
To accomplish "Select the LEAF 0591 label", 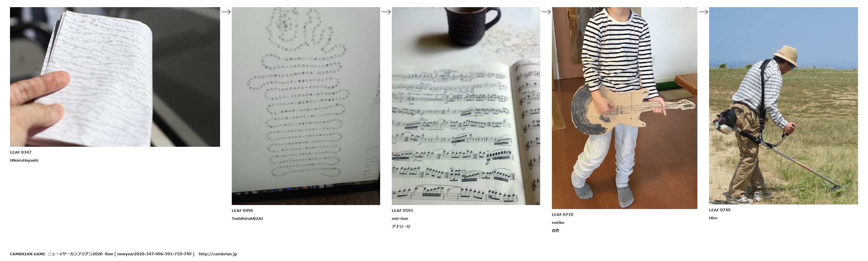I will pyautogui.click(x=402, y=210).
